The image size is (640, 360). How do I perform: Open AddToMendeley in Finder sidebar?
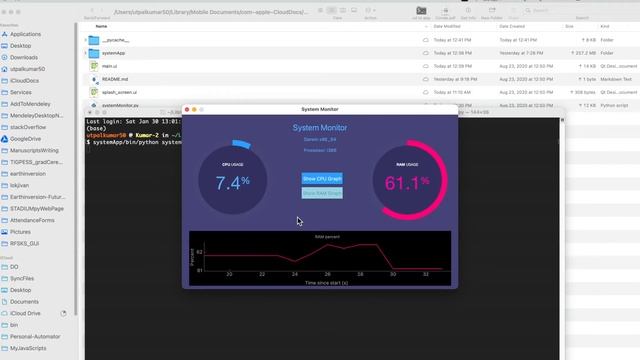[30, 104]
